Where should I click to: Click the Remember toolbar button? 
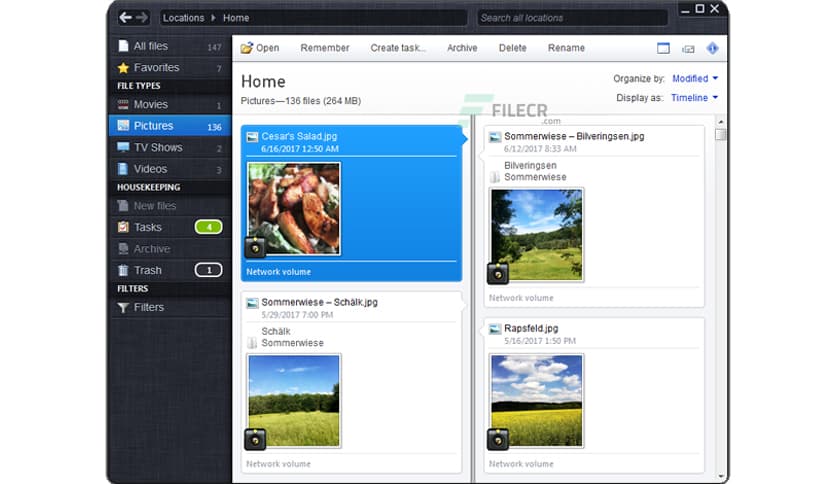[325, 48]
